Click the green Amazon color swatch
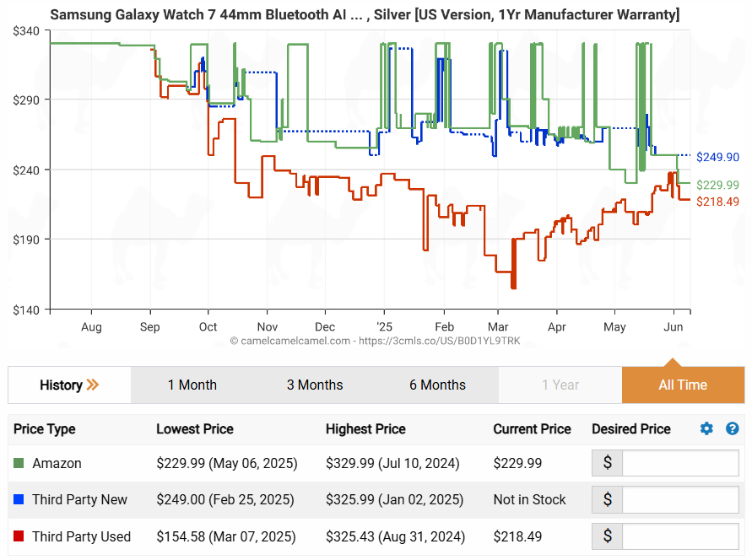752x560 pixels. 19,463
